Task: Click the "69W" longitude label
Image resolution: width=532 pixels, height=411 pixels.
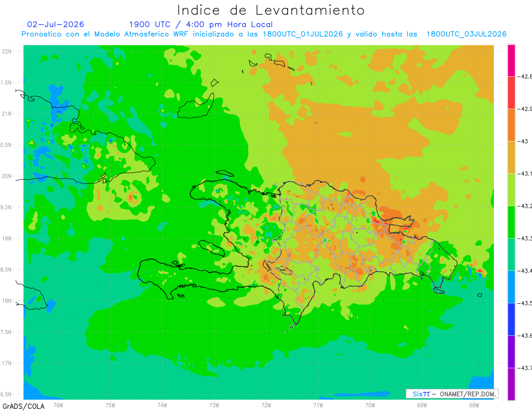Action: coord(422,405)
